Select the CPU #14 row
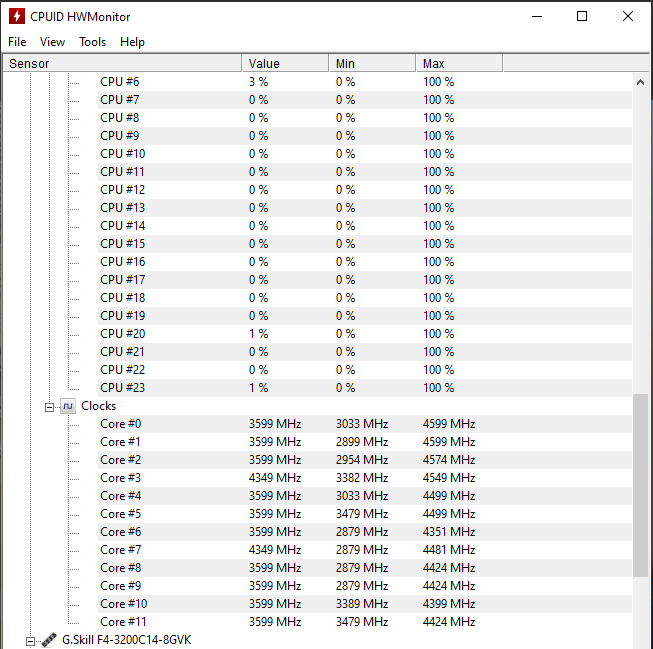The width and height of the screenshot is (653, 649). [365, 225]
